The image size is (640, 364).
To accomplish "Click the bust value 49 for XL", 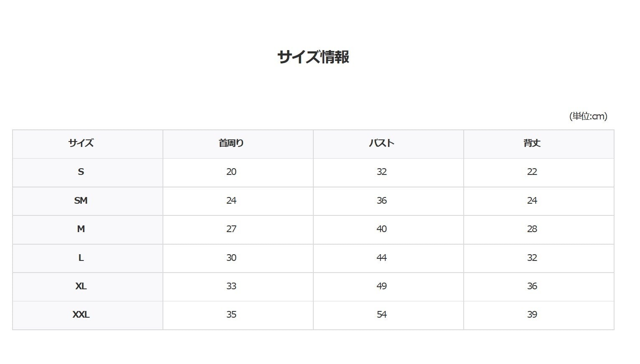I will [381, 286].
